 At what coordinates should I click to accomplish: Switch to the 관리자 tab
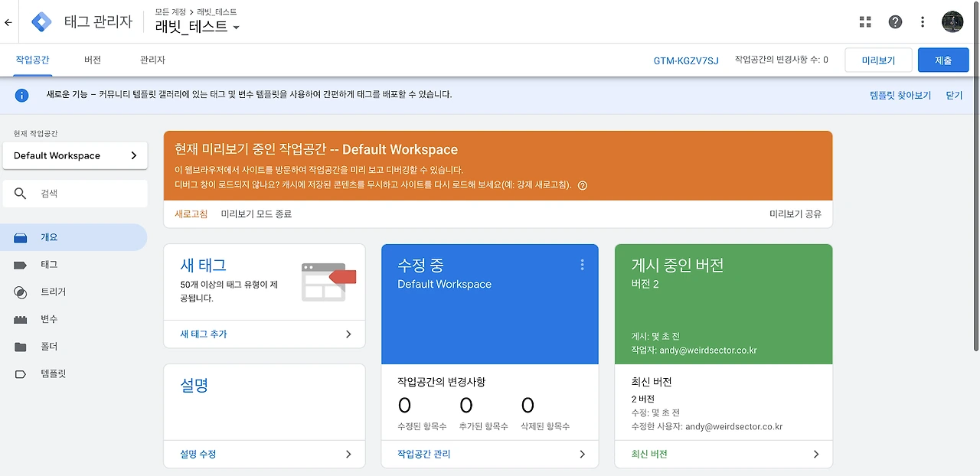point(152,60)
